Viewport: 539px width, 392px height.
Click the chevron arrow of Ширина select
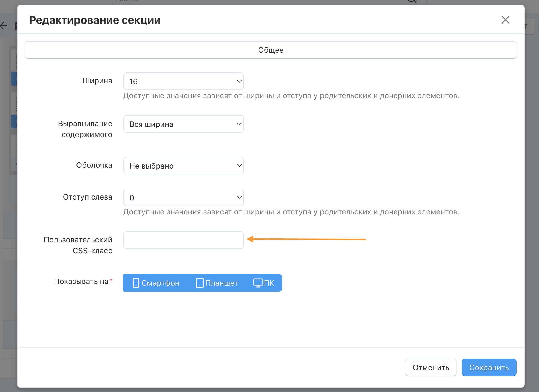click(x=239, y=81)
